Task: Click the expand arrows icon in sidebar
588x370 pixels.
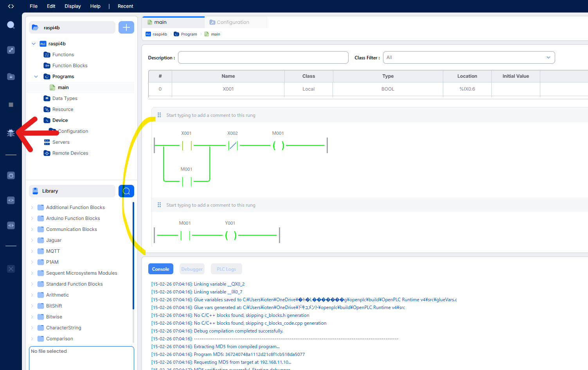Action: tap(11, 50)
